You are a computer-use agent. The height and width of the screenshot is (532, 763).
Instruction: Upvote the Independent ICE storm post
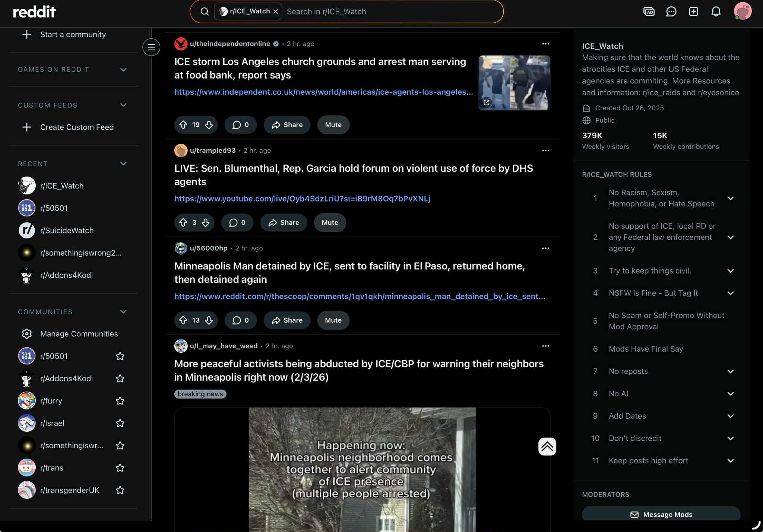tap(183, 125)
